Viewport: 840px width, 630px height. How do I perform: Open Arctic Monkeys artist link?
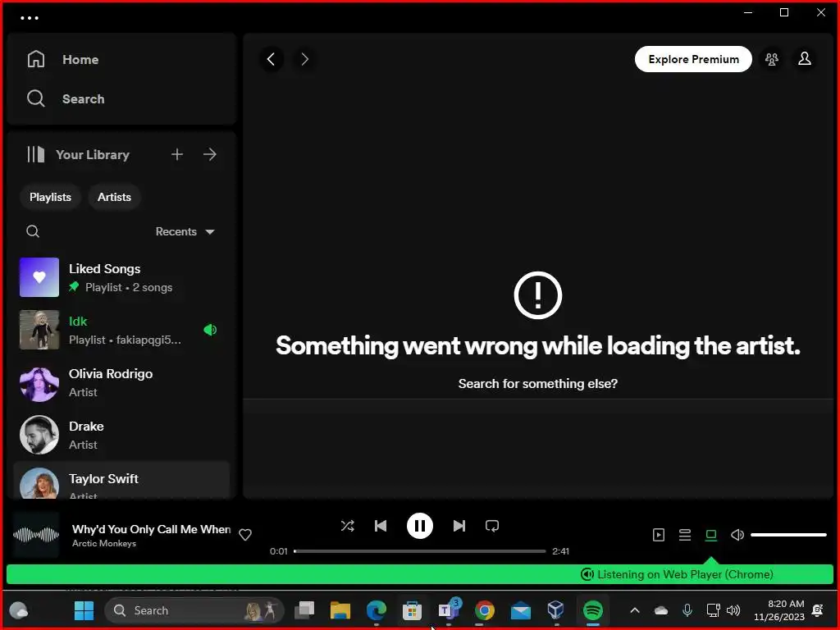pos(104,543)
